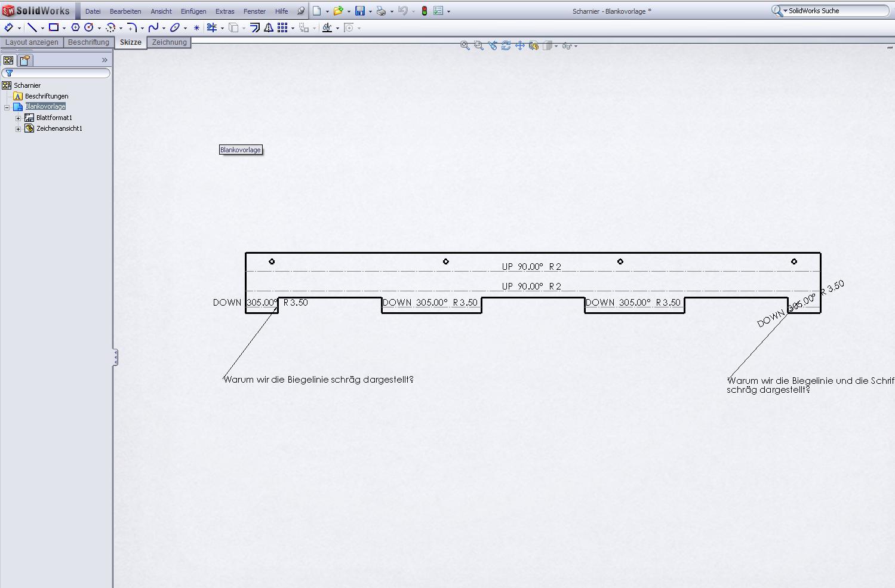Select Zeichenansicht1 in the design tree

pyautogui.click(x=59, y=128)
